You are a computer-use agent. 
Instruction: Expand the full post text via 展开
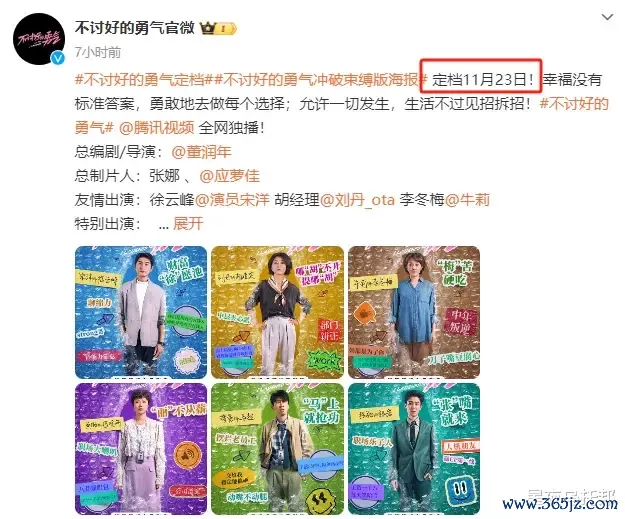tap(188, 224)
